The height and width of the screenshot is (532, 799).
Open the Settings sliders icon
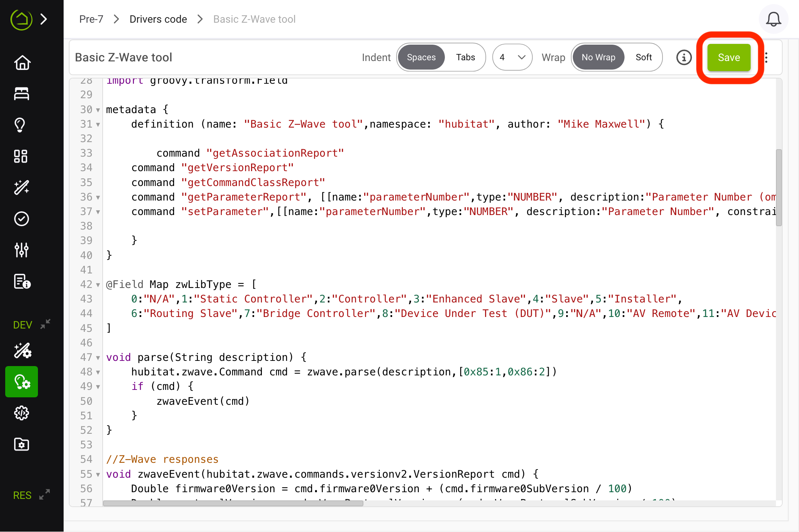tap(22, 250)
